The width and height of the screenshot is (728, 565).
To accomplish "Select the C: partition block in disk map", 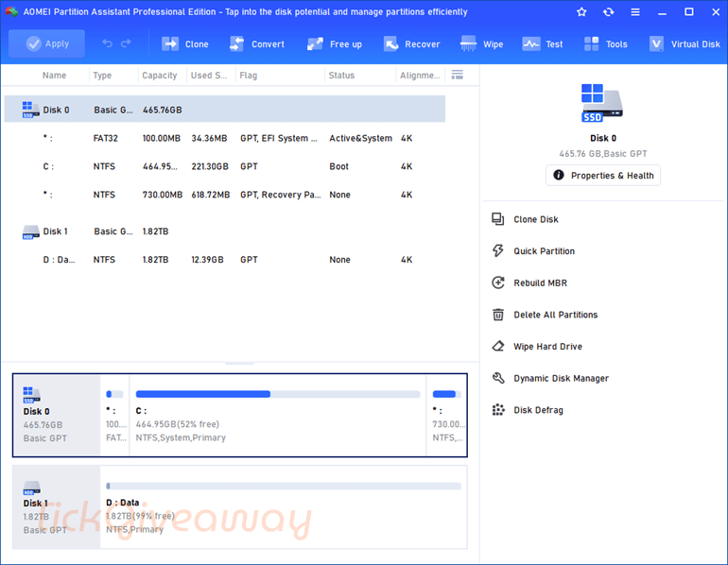I will click(x=278, y=415).
